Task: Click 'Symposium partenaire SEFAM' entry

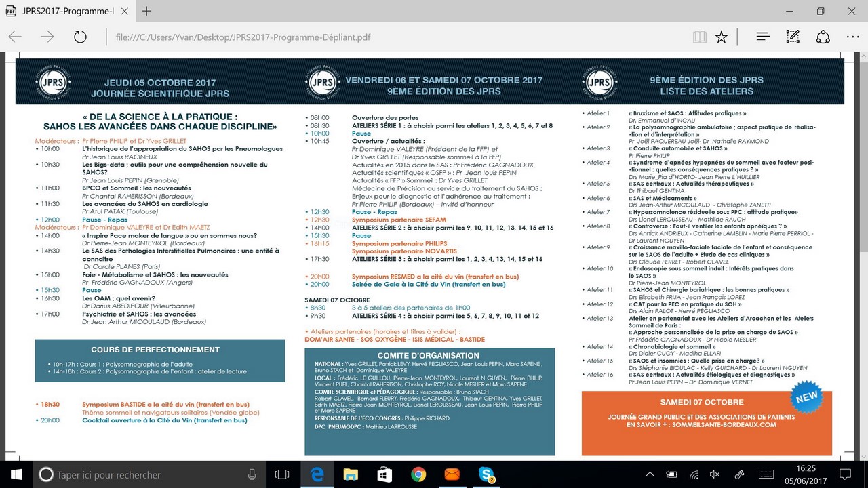Action: click(x=399, y=220)
